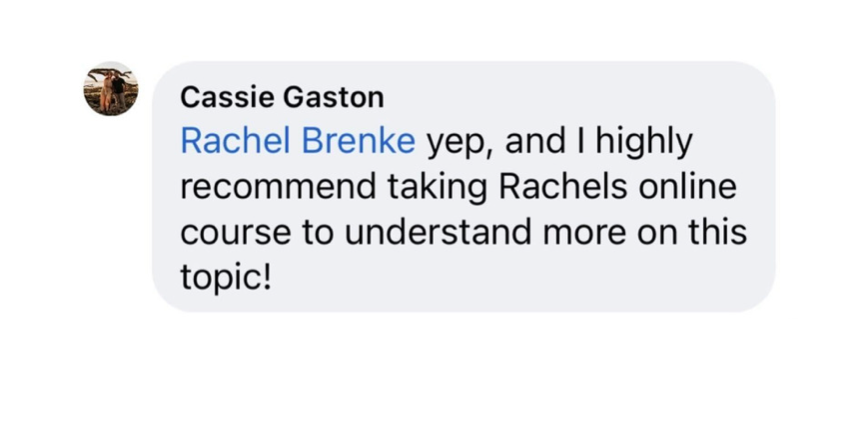Viewport: 862px width, 422px height.
Task: Open Cassie Gaston's profile picture
Action: 110,89
